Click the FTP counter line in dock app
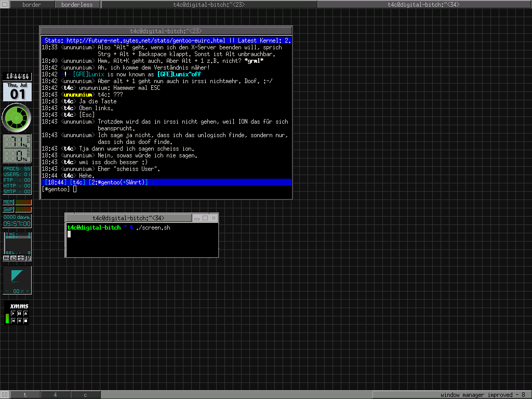This screenshot has width=532, height=399. click(17, 180)
